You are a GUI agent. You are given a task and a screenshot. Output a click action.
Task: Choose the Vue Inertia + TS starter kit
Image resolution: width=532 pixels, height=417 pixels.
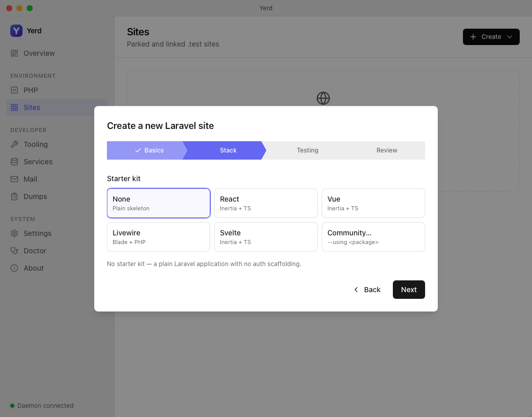tap(373, 203)
